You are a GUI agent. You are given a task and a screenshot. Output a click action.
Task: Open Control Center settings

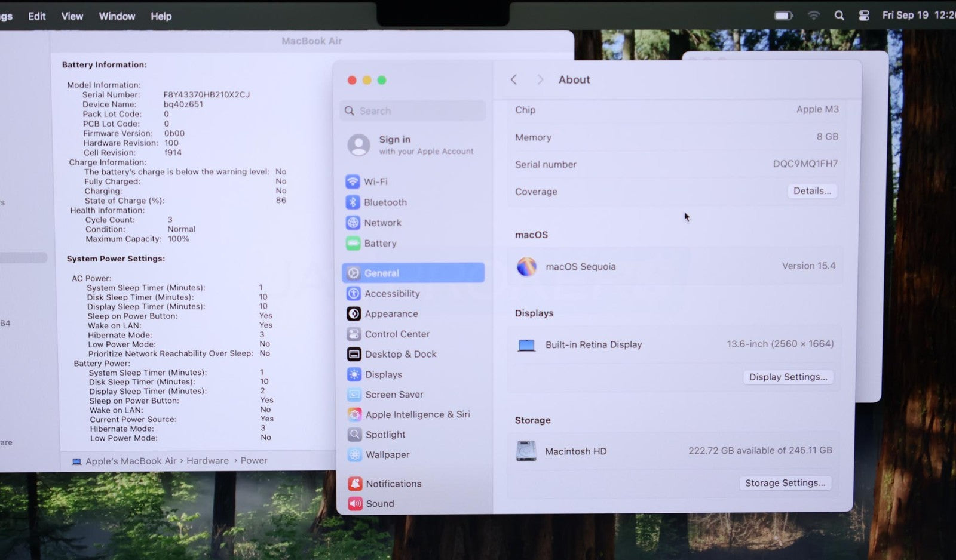pos(397,334)
